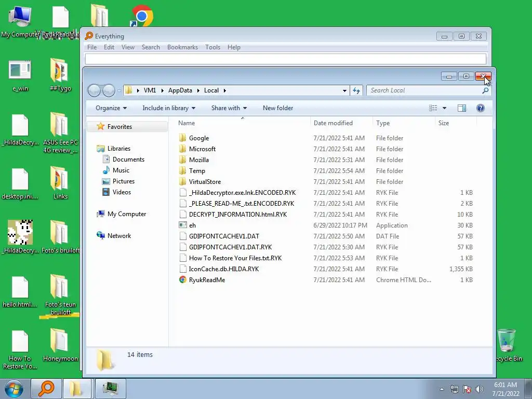Open Edit menu in Everything window
This screenshot has height=399, width=532.
pyautogui.click(x=109, y=47)
